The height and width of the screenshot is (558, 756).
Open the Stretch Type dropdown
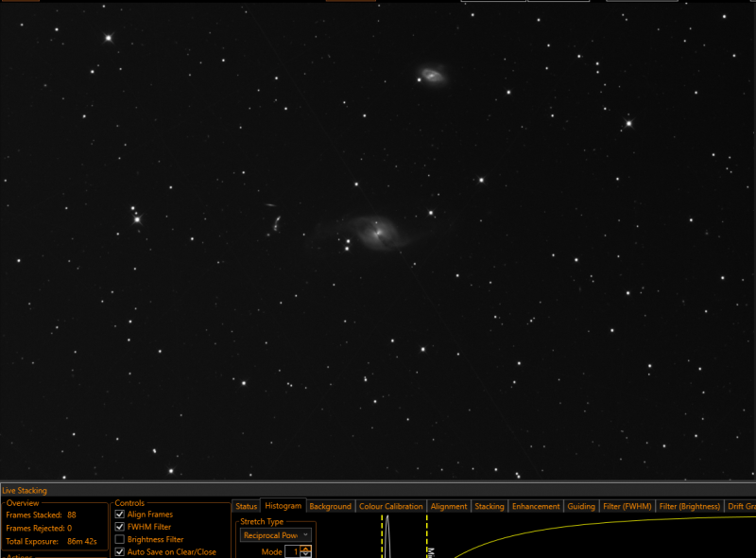pos(276,535)
